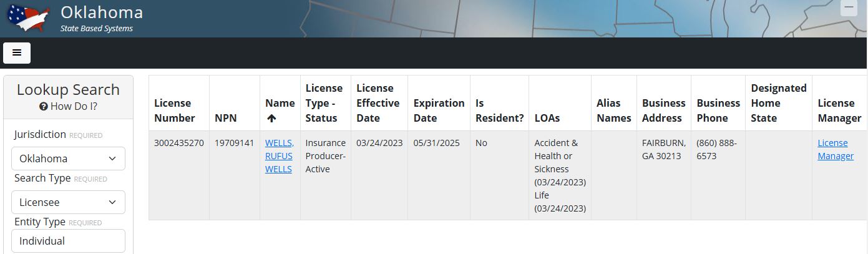Click the question mark help icon

pos(44,107)
